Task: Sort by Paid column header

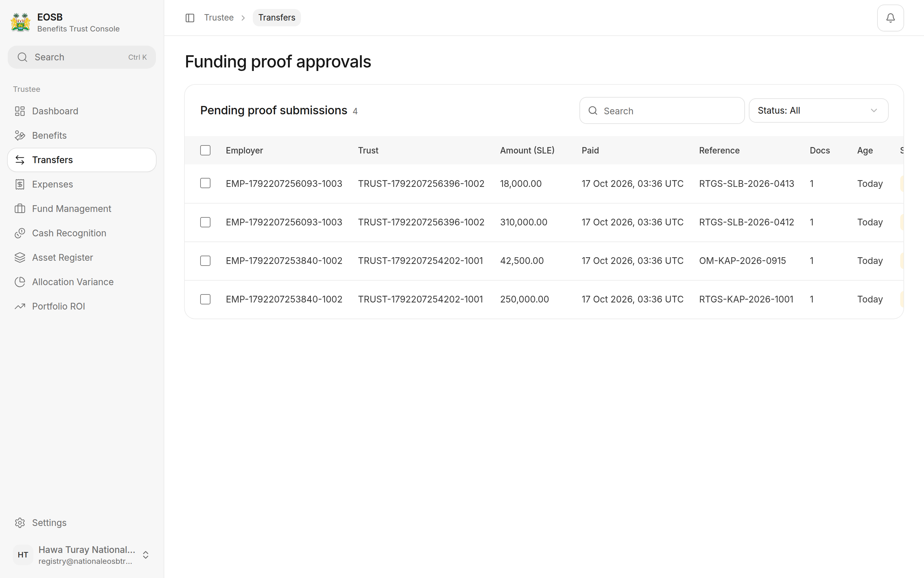Action: coord(590,150)
